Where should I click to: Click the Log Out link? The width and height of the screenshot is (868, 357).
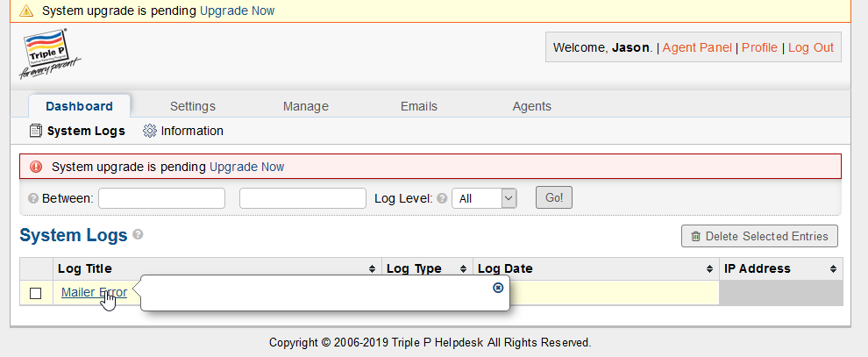[x=810, y=47]
